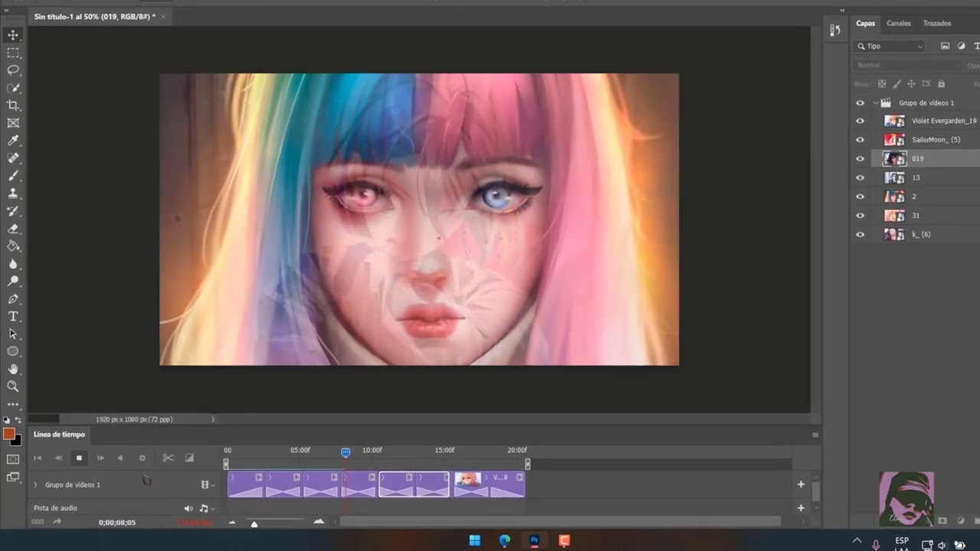Toggle visibility of layer 13
This screenshot has width=980, height=551.
pos(860,178)
